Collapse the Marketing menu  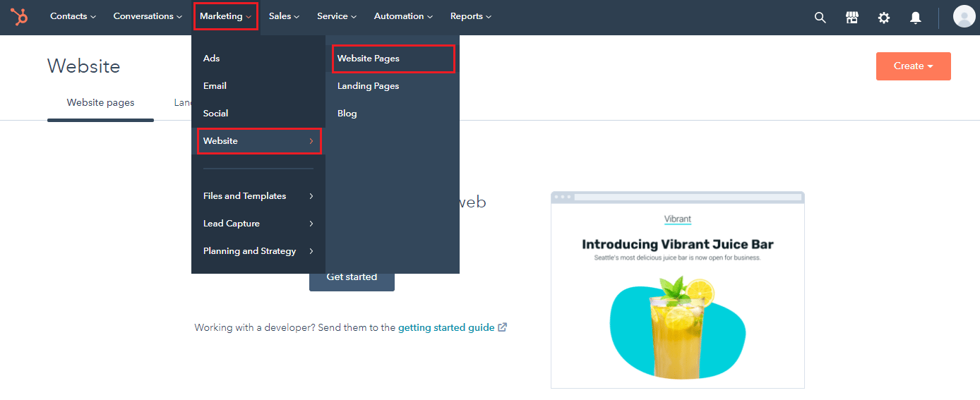[x=225, y=16]
